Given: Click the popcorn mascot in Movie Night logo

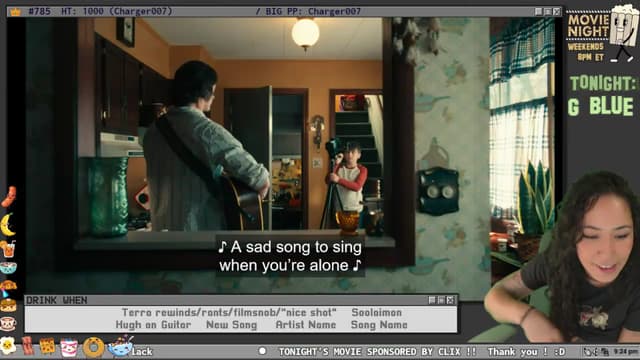Looking at the screenshot, I should click(623, 33).
